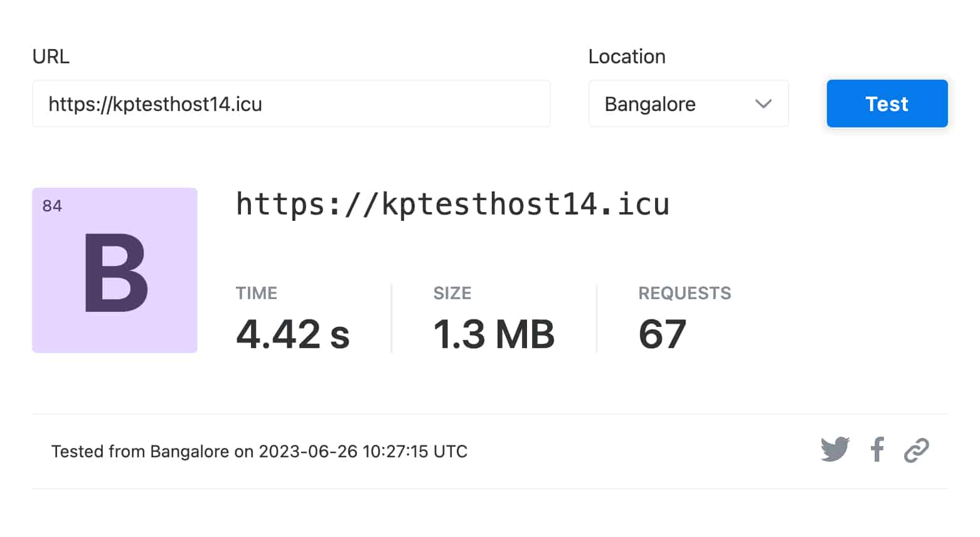Click the Tested from Bangalore timestamp text
The height and width of the screenshot is (537, 980).
(259, 452)
